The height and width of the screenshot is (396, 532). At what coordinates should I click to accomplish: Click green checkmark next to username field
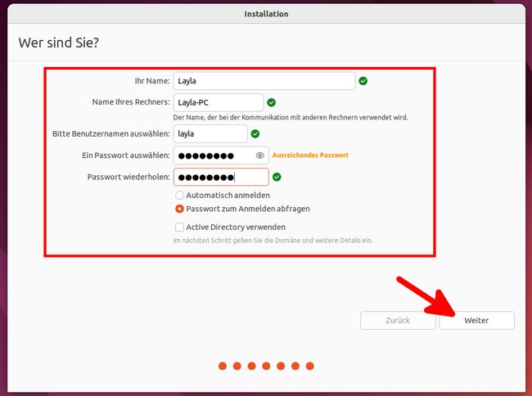point(255,134)
